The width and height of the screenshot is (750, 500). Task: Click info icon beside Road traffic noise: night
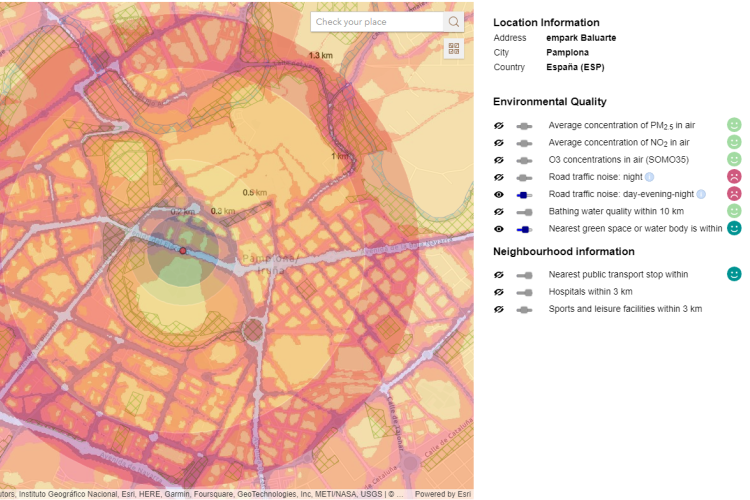[649, 177]
